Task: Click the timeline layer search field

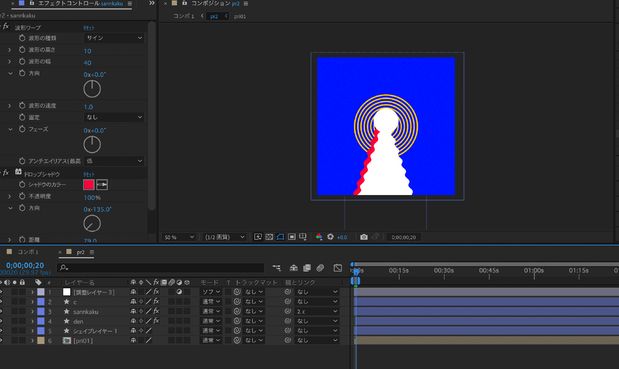Action: click(x=160, y=268)
